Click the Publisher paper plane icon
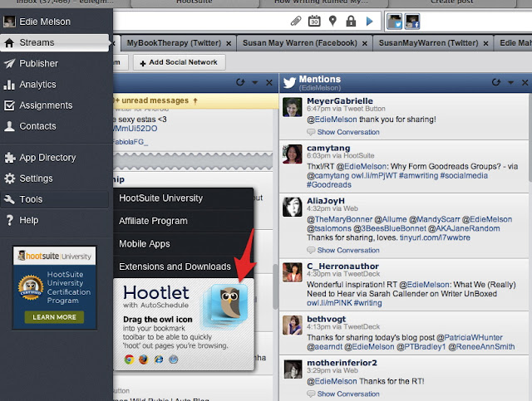The height and width of the screenshot is (401, 532). pos(9,63)
